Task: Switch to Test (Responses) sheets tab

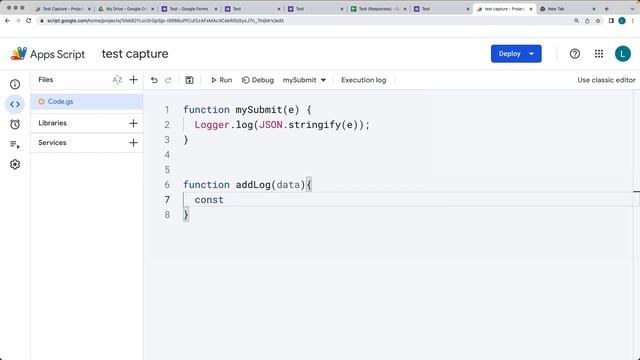Action: [x=379, y=9]
